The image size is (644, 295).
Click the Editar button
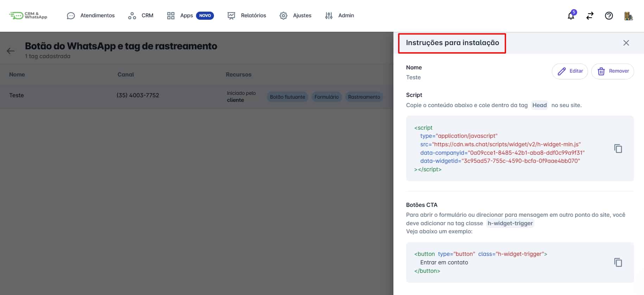click(570, 71)
